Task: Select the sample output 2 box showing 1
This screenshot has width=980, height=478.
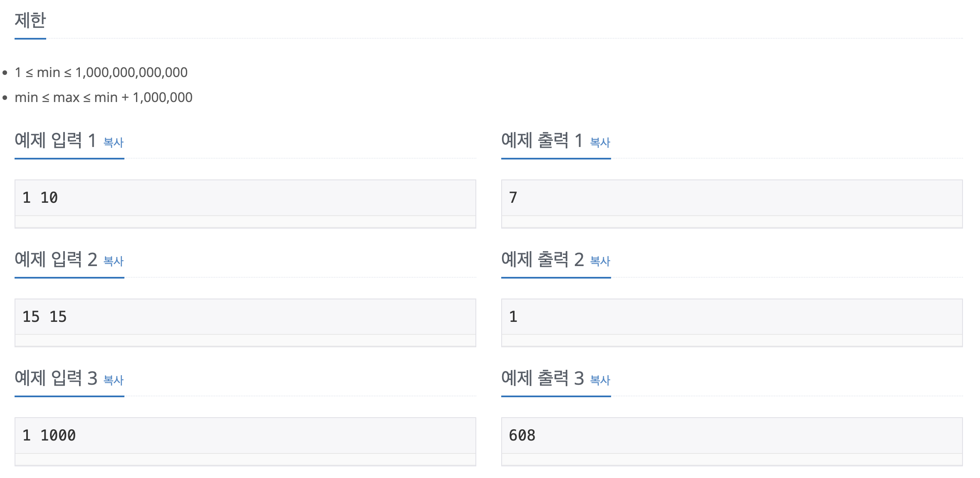Action: click(x=732, y=323)
